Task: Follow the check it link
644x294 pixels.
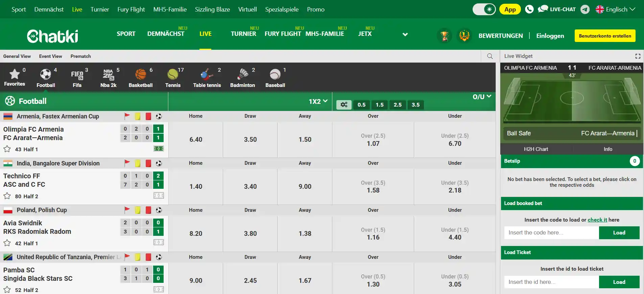Action: (x=597, y=220)
